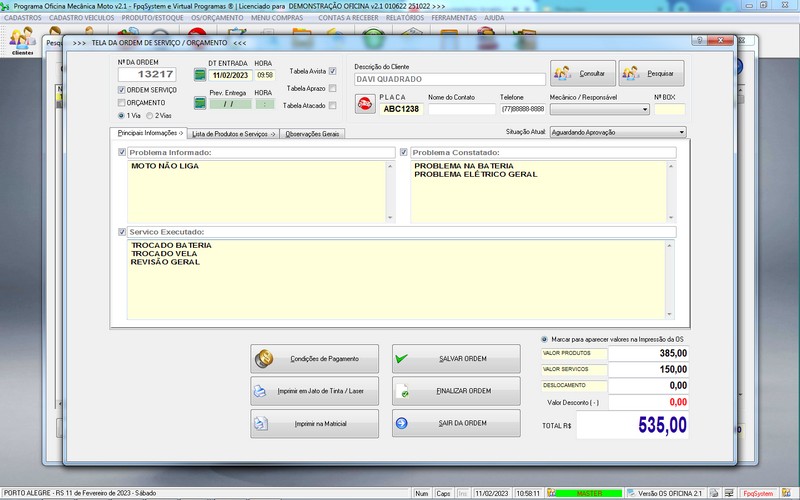Open the OS/ORÇAMENTO menu
This screenshot has height=500, width=800.
pyautogui.click(x=217, y=18)
